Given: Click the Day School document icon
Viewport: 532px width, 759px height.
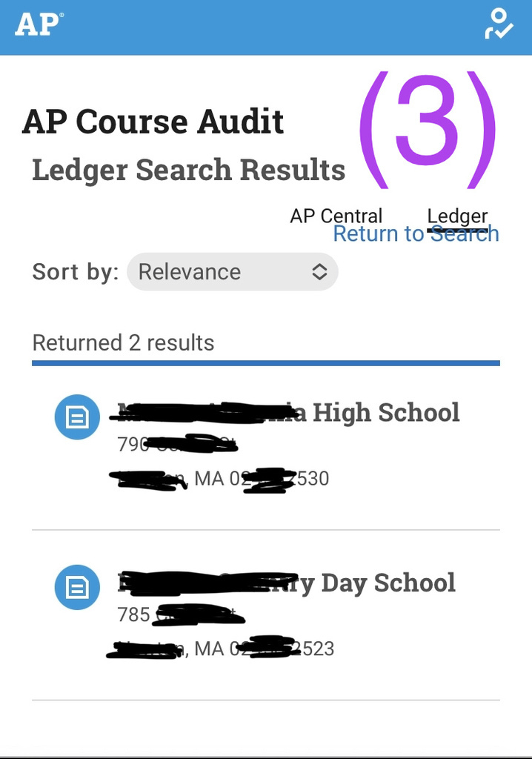Looking at the screenshot, I should point(77,587).
